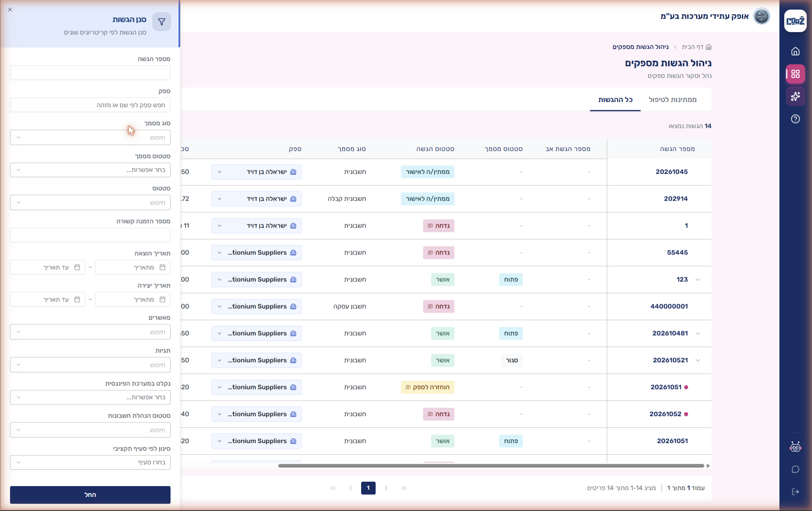
Task: Open the 'נקלט במערכת הפיננסית' dropdown
Action: click(90, 398)
